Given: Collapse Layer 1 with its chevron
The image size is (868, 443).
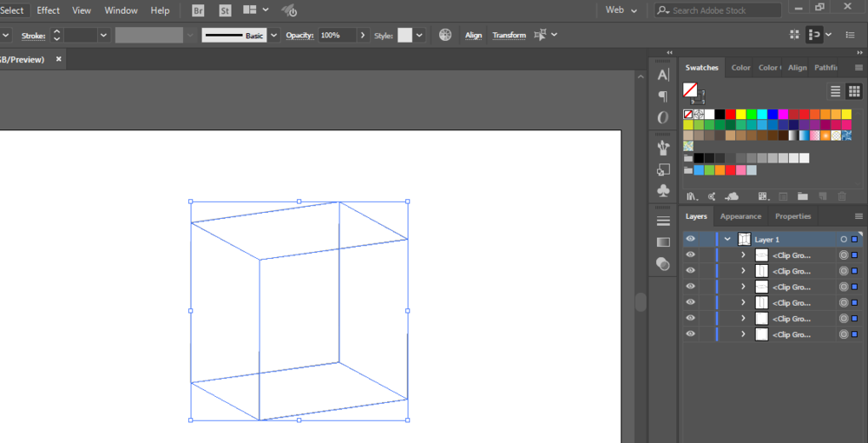Looking at the screenshot, I should (728, 239).
